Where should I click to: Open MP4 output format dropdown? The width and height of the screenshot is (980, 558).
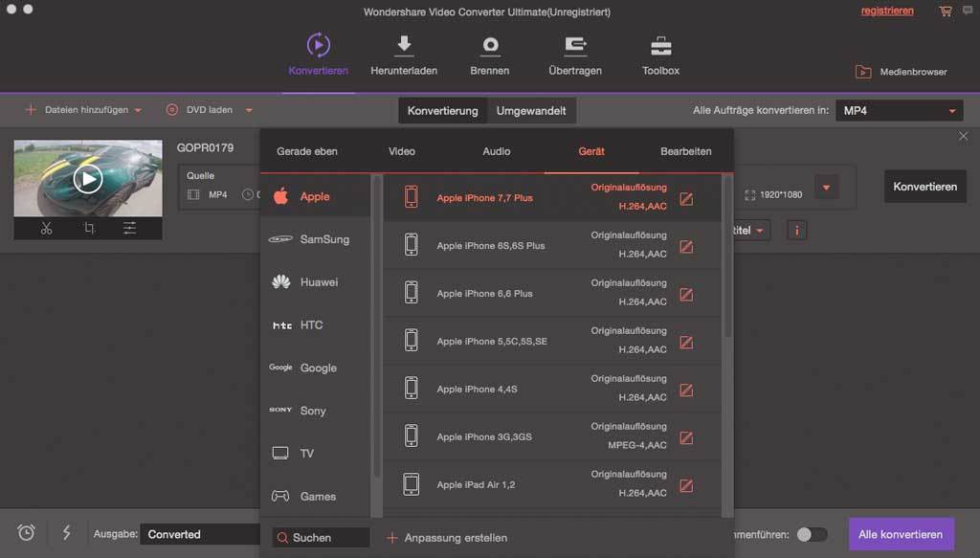900,111
